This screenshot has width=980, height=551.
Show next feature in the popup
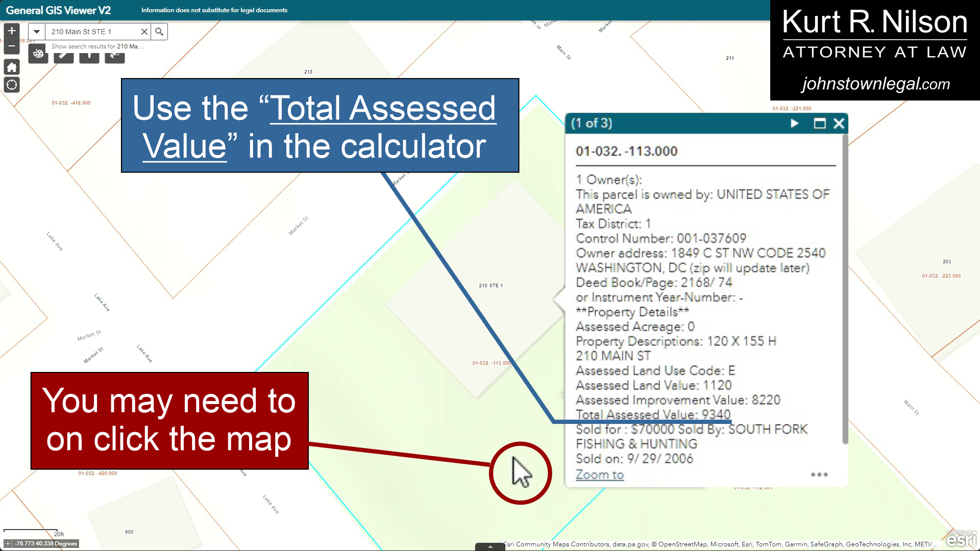(x=794, y=123)
